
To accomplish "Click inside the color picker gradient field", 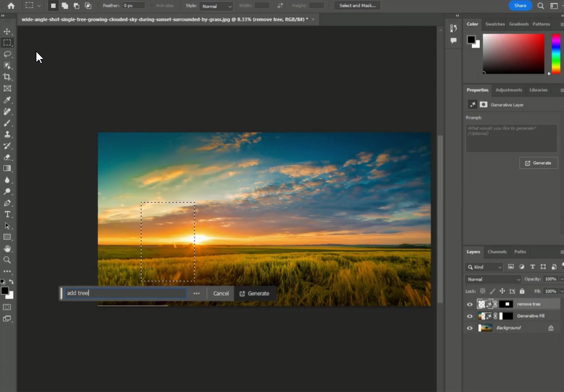I will (x=513, y=53).
